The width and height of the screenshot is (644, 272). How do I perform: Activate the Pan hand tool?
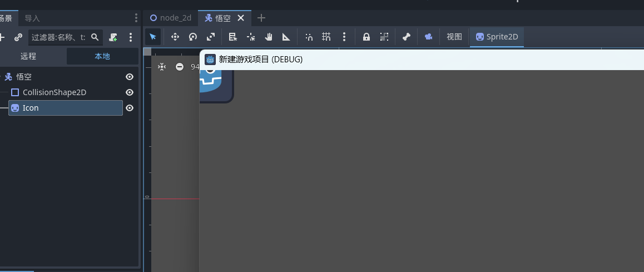click(x=269, y=37)
